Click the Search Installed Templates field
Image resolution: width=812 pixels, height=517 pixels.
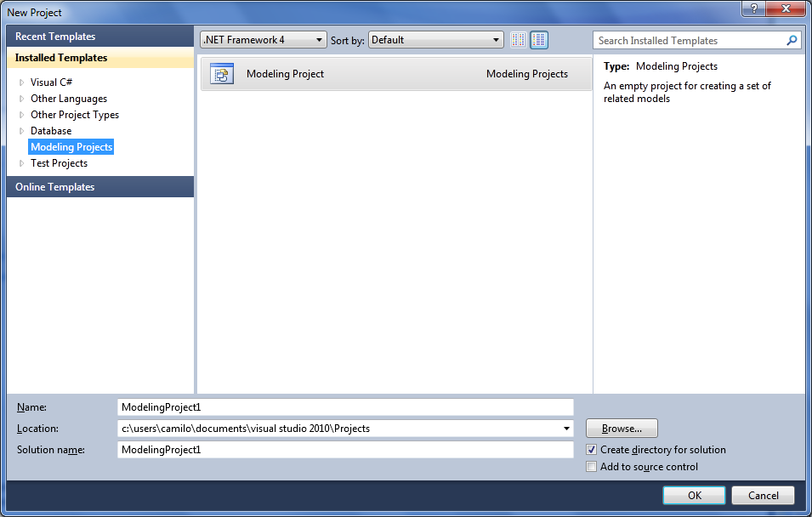[689, 41]
